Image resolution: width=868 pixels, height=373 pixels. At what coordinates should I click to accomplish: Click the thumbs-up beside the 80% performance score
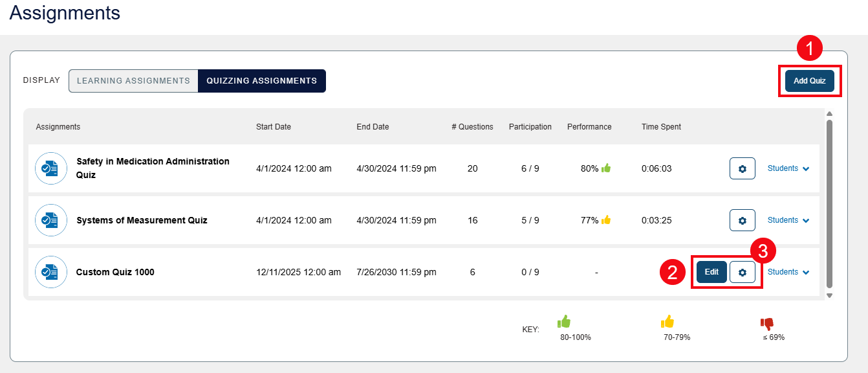606,167
